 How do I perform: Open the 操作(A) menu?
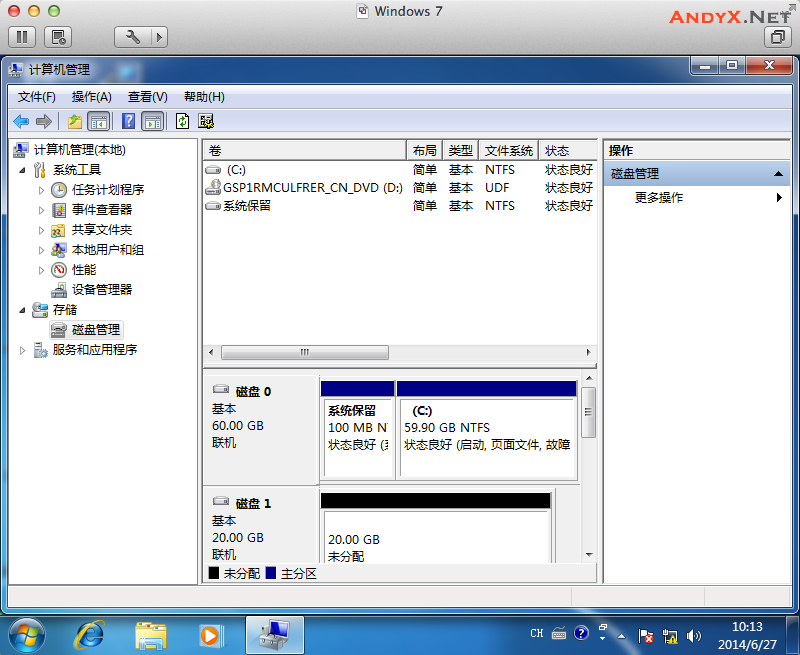tap(91, 97)
